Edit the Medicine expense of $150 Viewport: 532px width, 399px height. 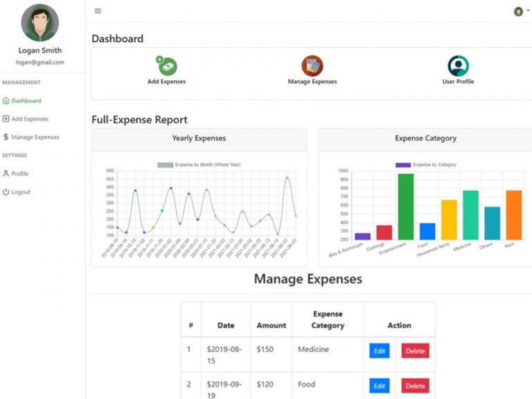pos(379,351)
